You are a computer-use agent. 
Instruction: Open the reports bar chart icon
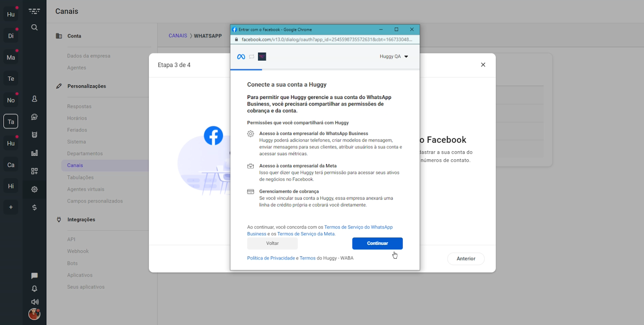(35, 153)
